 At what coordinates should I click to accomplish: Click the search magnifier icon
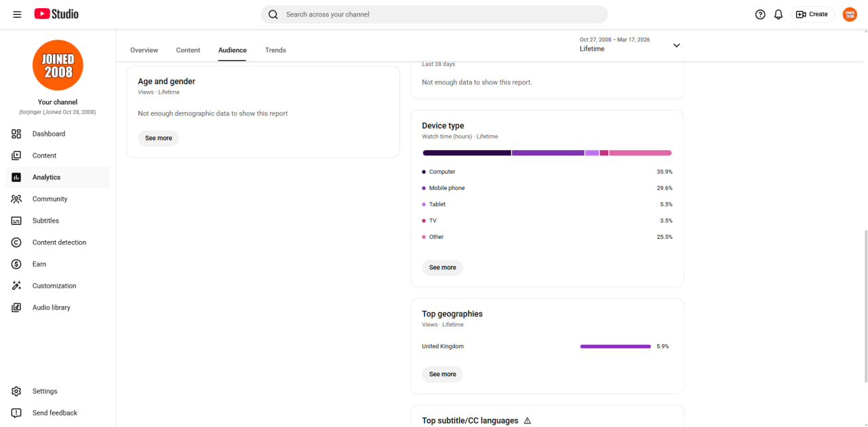pyautogui.click(x=273, y=14)
